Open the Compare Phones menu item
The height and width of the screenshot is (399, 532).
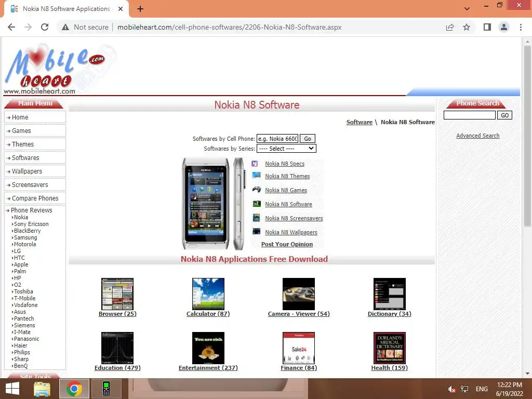35,198
